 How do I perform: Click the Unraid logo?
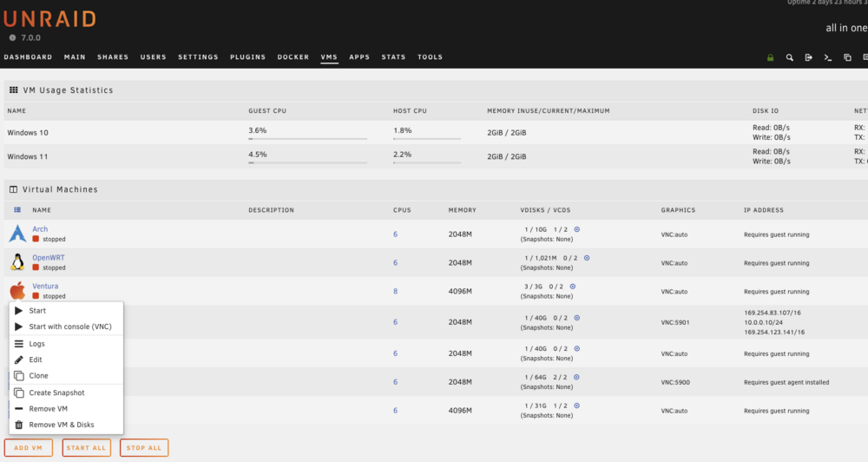pos(49,19)
